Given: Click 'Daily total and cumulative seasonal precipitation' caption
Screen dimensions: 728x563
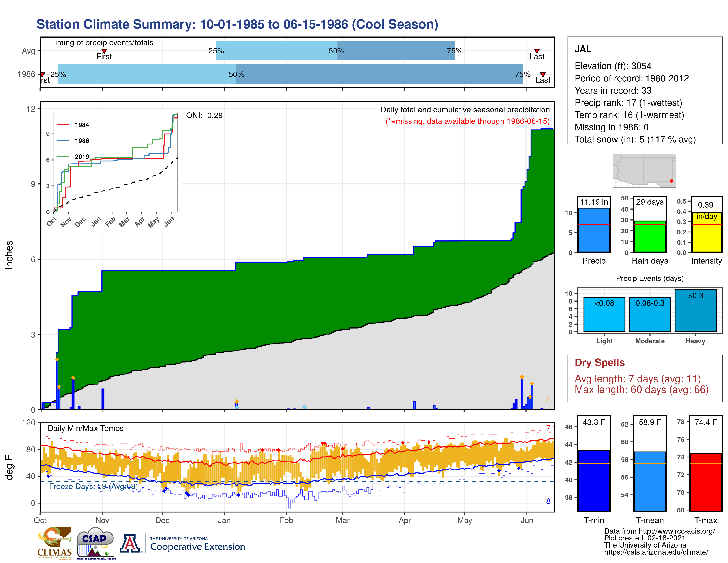Looking at the screenshot, I should [x=465, y=110].
